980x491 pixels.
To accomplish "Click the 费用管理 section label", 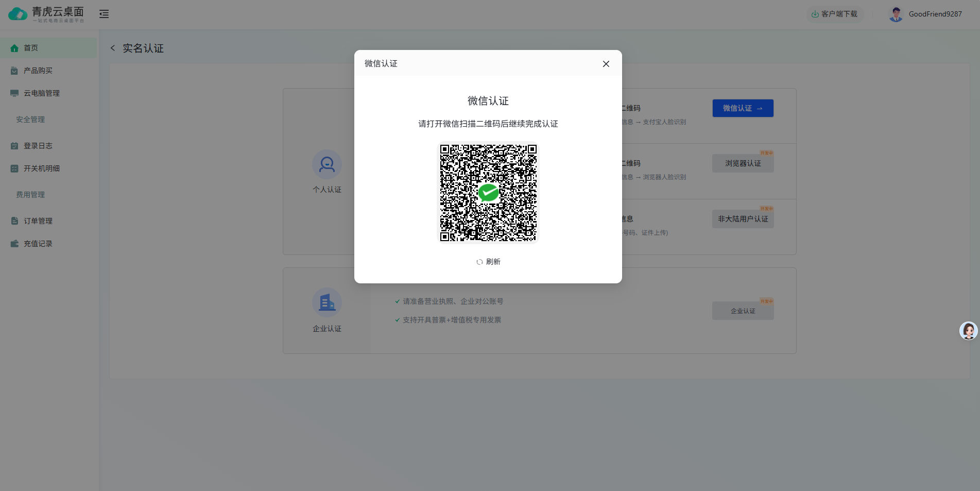I will tap(30, 195).
